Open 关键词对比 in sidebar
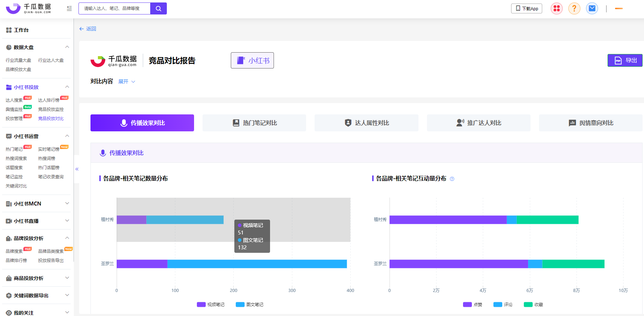 (x=16, y=186)
